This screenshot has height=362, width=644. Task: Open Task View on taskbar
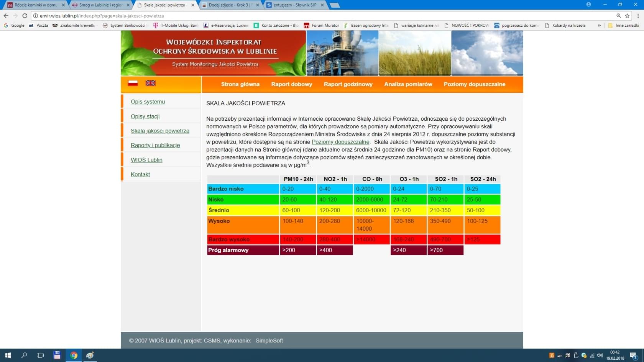40,355
